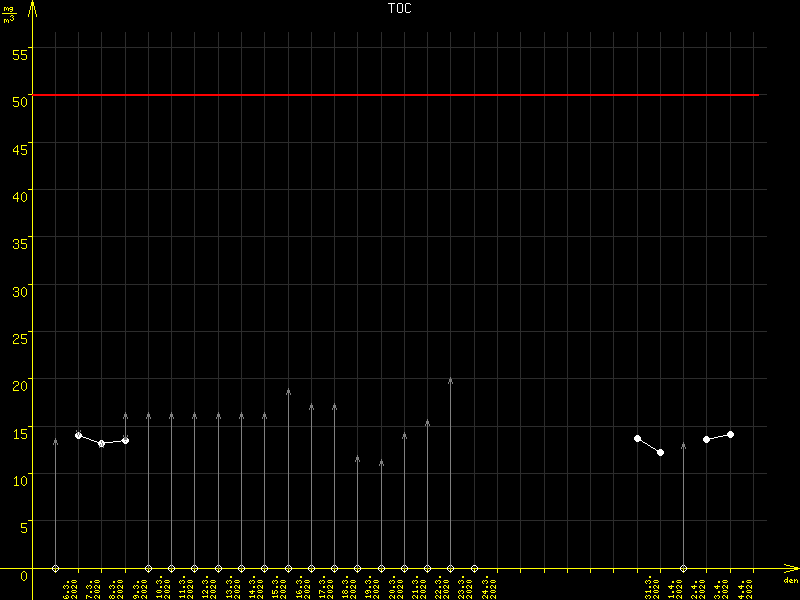This screenshot has width=800, height=600.
Task: Click the isolated zero marker between right data segments
Action: click(683, 568)
